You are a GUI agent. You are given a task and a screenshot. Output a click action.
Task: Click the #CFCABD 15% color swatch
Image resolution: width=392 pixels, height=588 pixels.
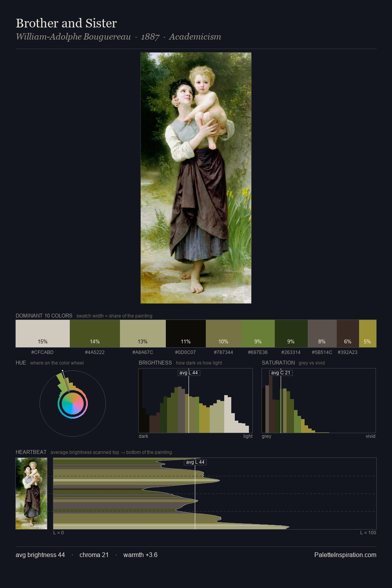(x=43, y=334)
